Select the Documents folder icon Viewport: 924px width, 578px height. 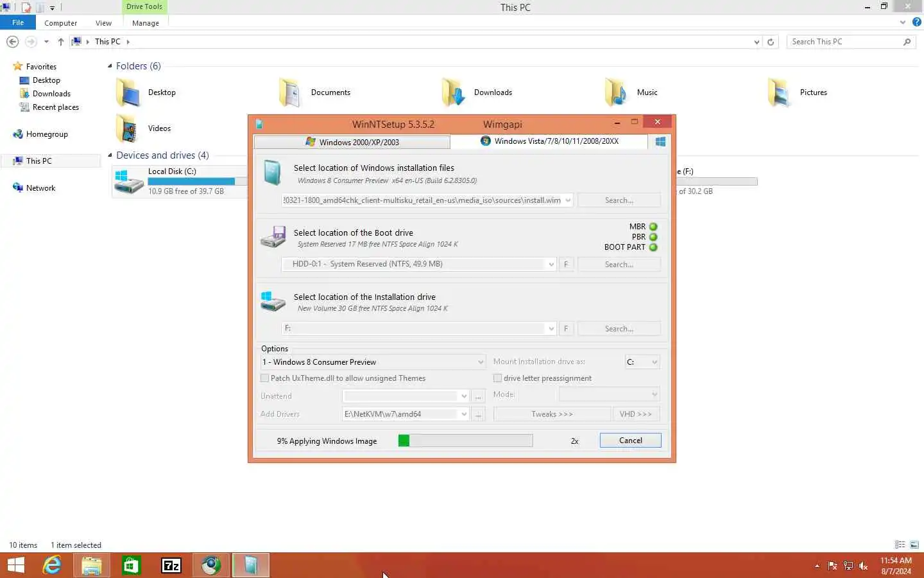pyautogui.click(x=290, y=92)
